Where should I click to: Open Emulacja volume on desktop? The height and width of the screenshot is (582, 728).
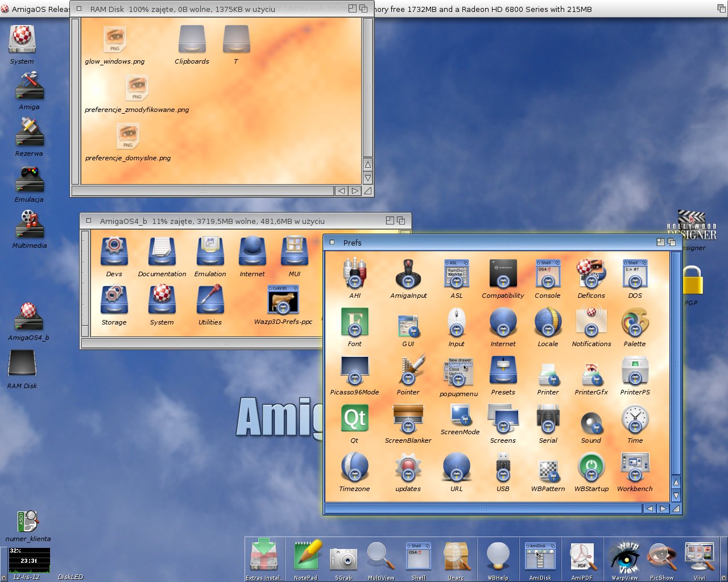pyautogui.click(x=29, y=178)
